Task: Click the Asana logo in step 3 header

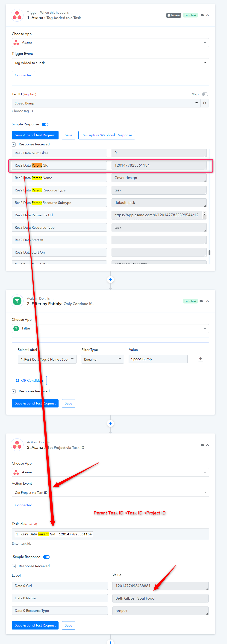Action: [x=17, y=445]
